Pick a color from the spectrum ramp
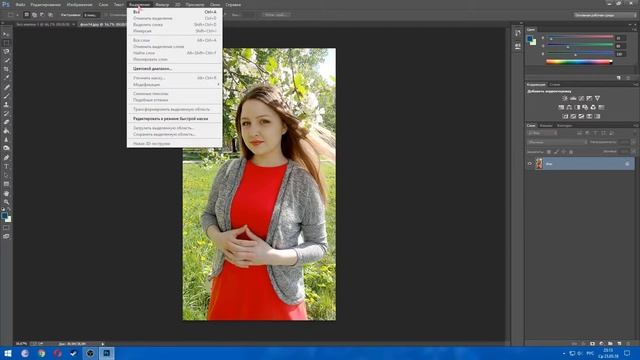This screenshot has height=360, width=640. [579, 62]
